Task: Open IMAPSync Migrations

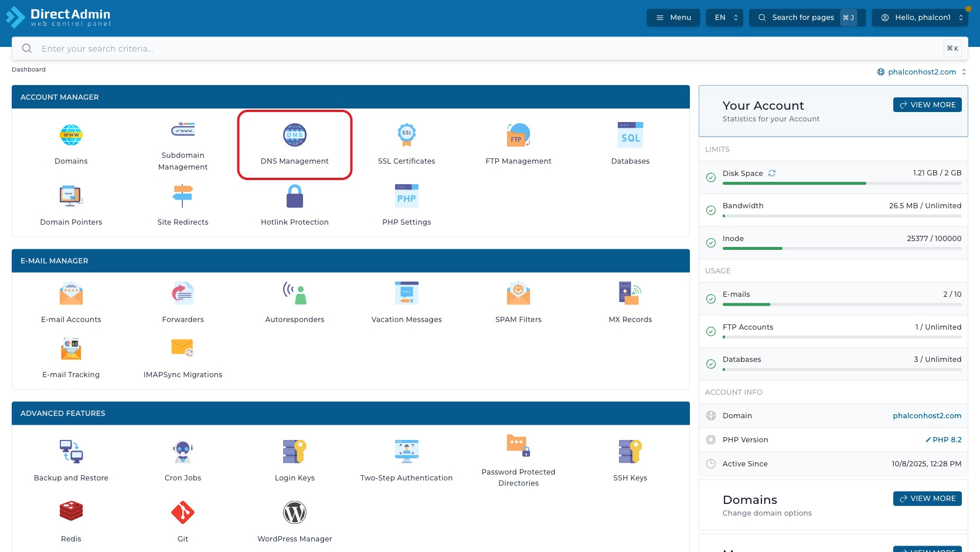Action: (x=183, y=358)
